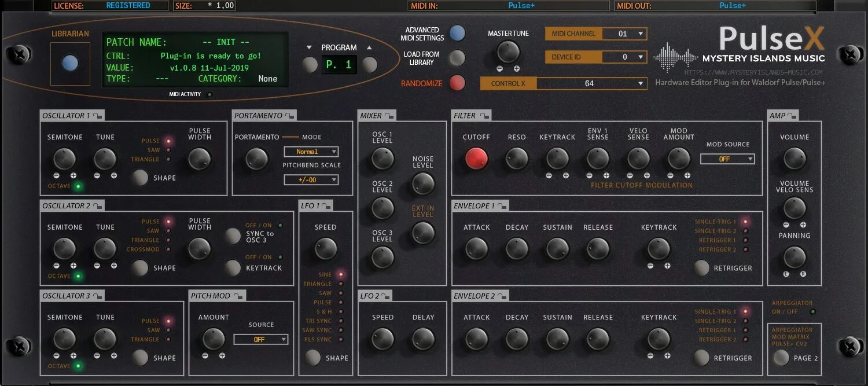The height and width of the screenshot is (386, 868).
Task: Switch to Page 2 of the editor
Action: [x=781, y=358]
